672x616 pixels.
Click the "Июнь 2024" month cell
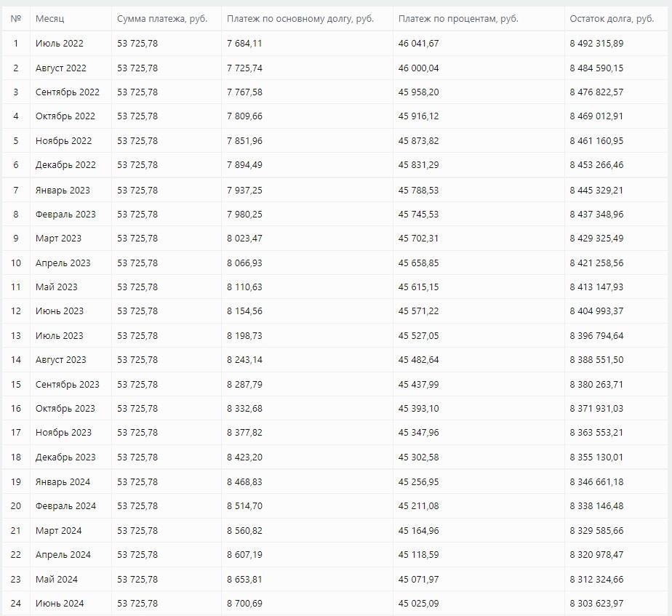(60, 604)
